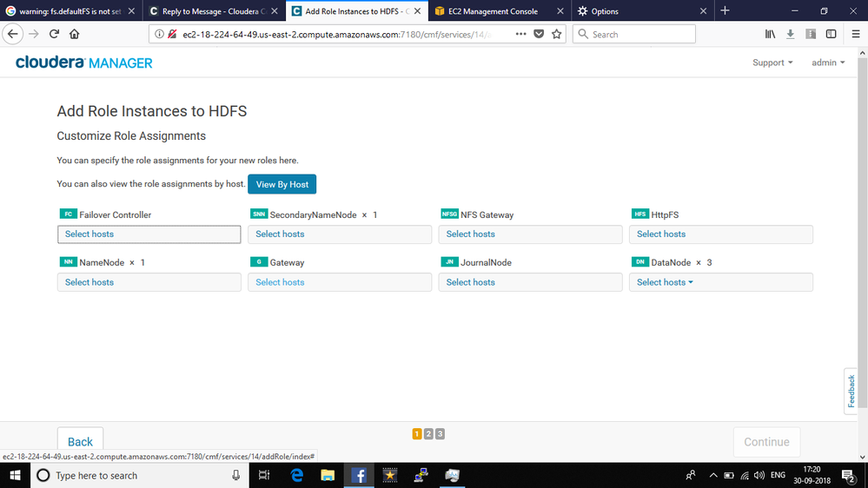Click the insecure connection padlock icon

tap(172, 35)
